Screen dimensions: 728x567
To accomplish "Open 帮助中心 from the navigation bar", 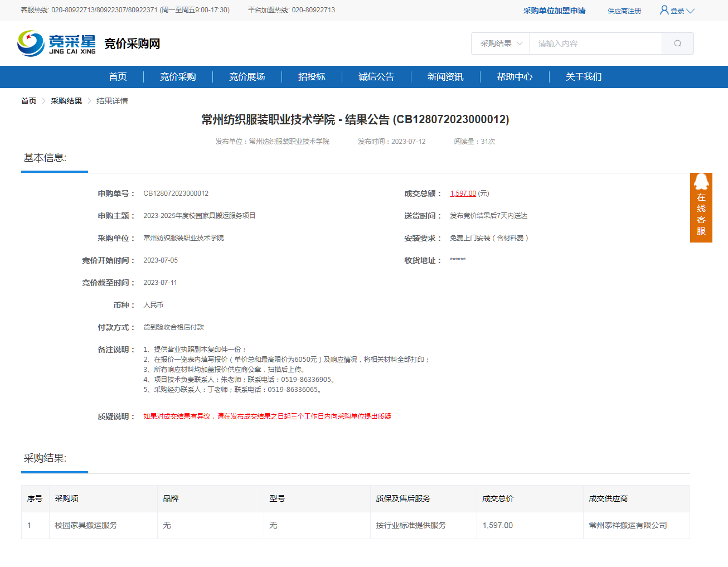I will pyautogui.click(x=515, y=77).
